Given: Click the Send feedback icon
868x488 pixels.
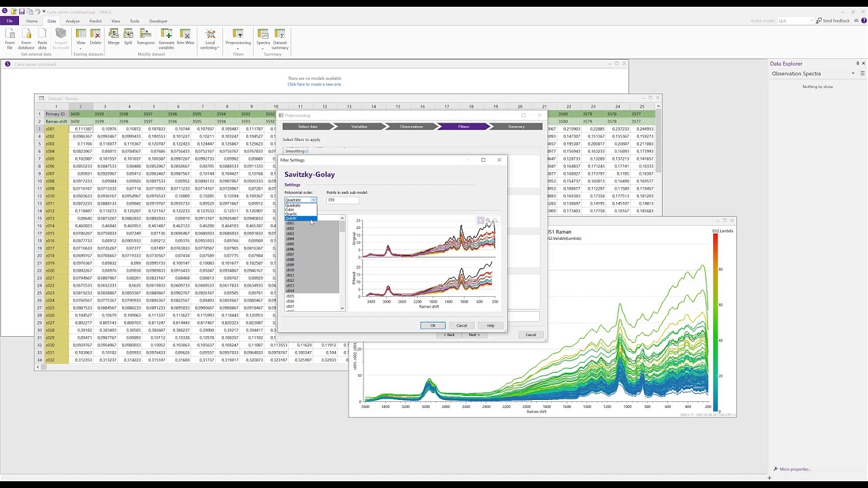Looking at the screenshot, I should tap(833, 21).
